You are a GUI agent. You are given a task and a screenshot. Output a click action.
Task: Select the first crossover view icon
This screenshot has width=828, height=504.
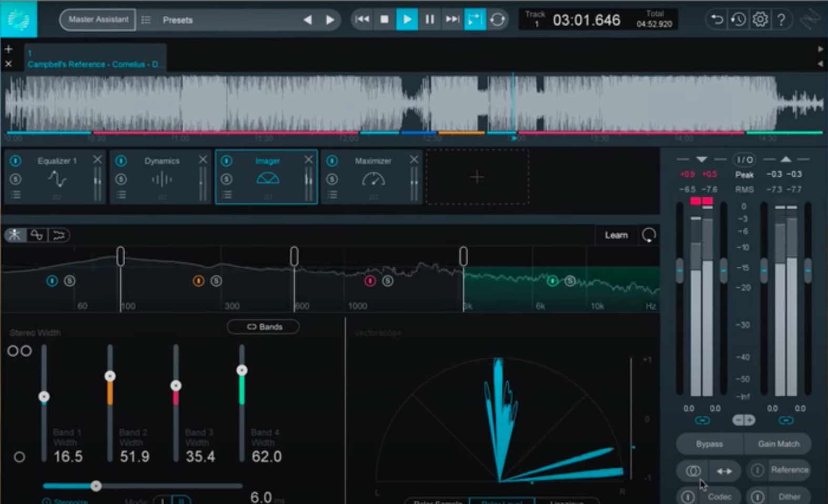(x=14, y=235)
